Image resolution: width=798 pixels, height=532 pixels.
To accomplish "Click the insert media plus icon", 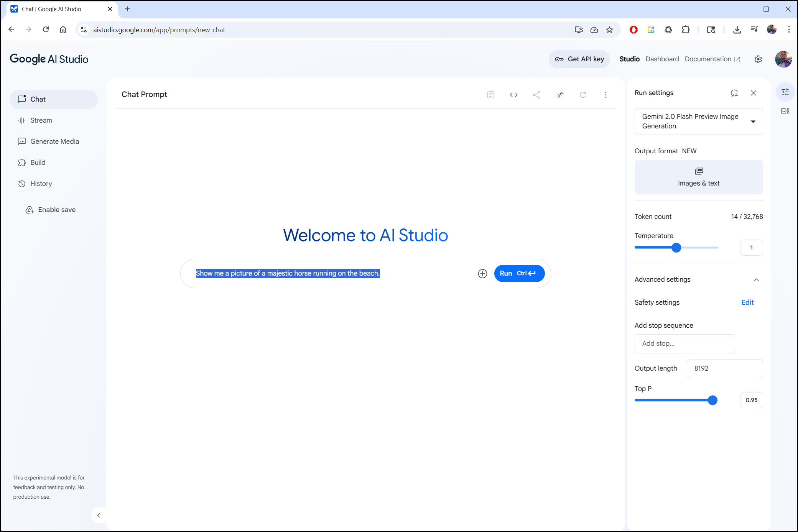I will click(x=482, y=273).
